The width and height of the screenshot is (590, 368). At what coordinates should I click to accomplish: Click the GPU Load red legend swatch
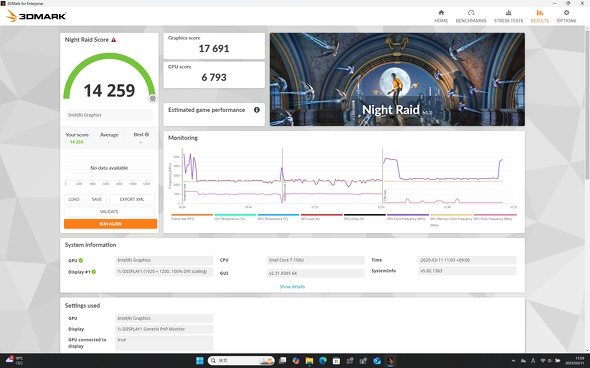(x=322, y=215)
